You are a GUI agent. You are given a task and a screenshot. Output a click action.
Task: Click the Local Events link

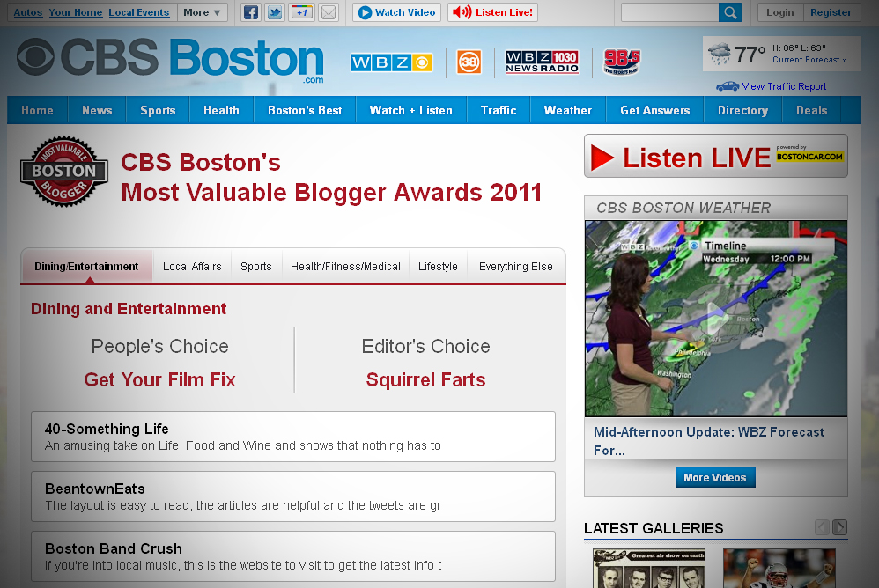139,12
